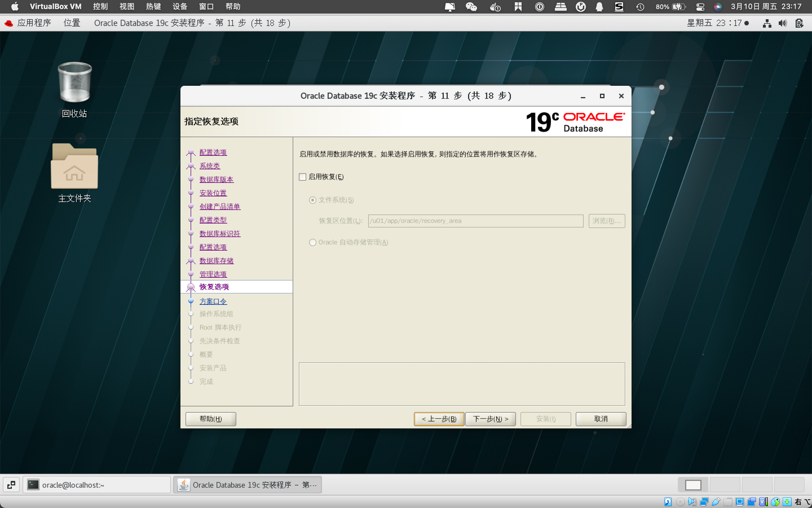Click the Java icon of installer taskbar entry
812x508 pixels.
click(184, 485)
